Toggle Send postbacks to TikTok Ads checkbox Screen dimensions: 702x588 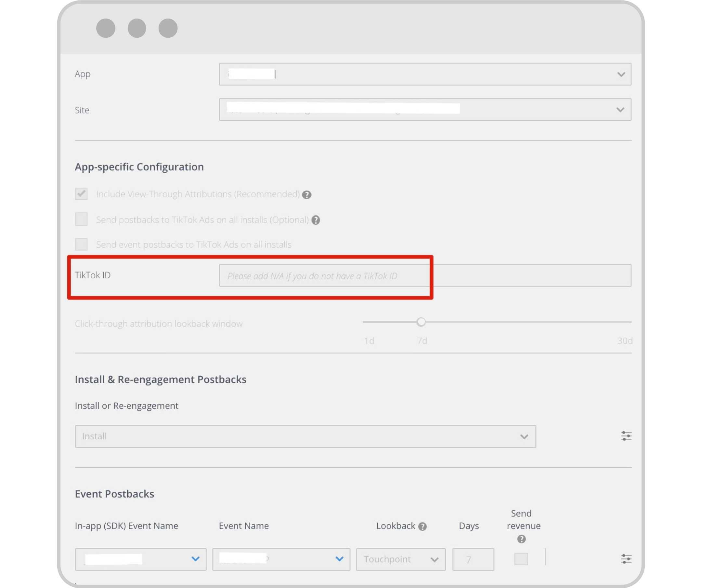82,219
